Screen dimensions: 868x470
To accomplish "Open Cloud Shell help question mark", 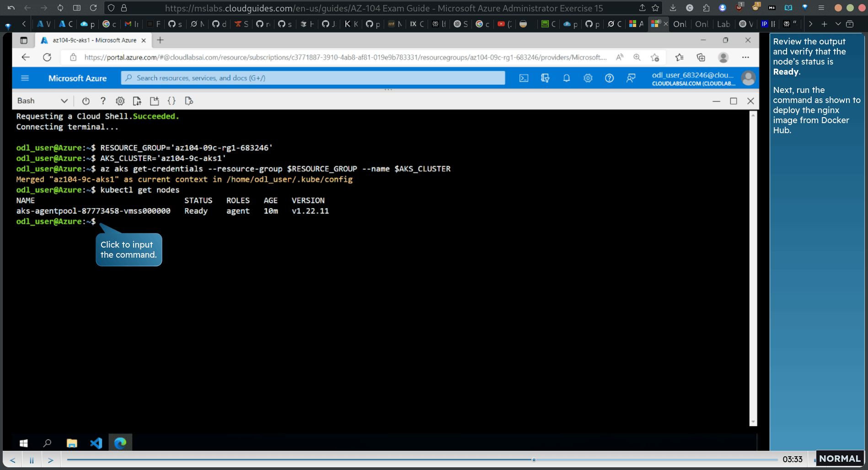I will click(103, 101).
